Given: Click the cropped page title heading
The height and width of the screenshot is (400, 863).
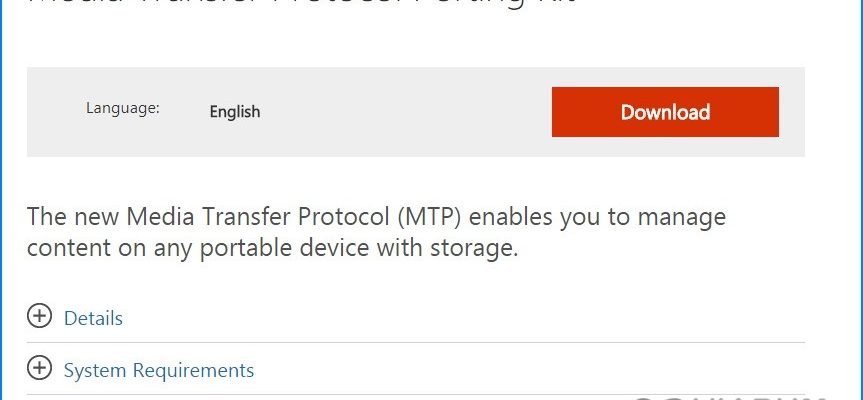Looking at the screenshot, I should pos(302,4).
